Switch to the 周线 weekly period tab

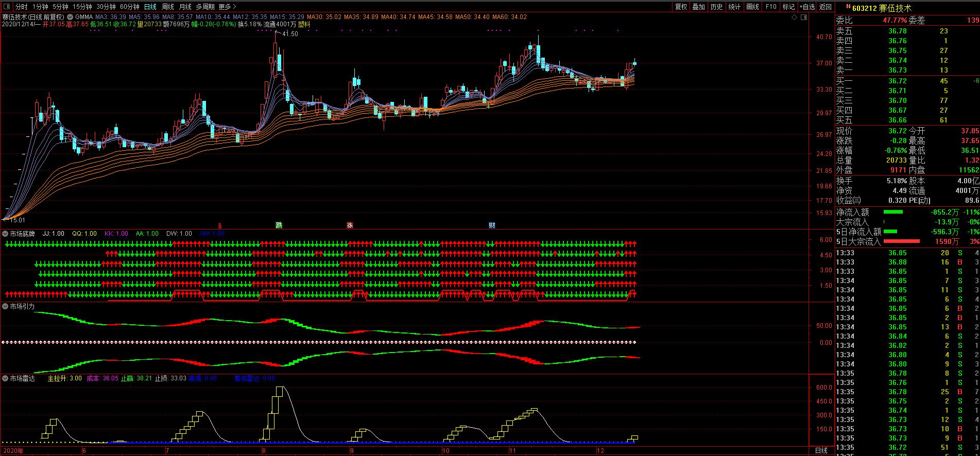click(x=167, y=7)
